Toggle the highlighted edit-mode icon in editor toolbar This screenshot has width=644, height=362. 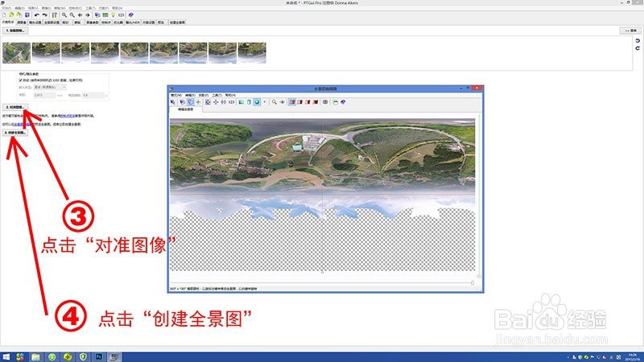tap(191, 102)
